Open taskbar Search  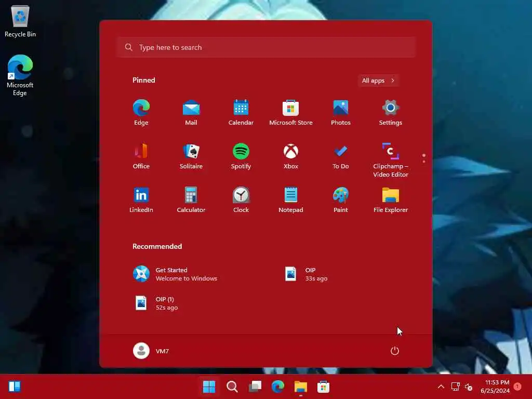point(232,387)
